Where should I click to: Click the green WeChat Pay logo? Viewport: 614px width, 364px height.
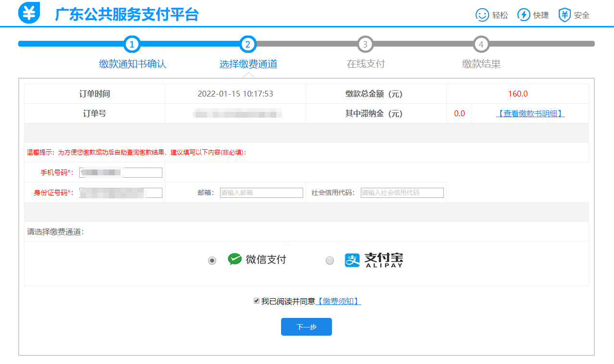point(234,259)
